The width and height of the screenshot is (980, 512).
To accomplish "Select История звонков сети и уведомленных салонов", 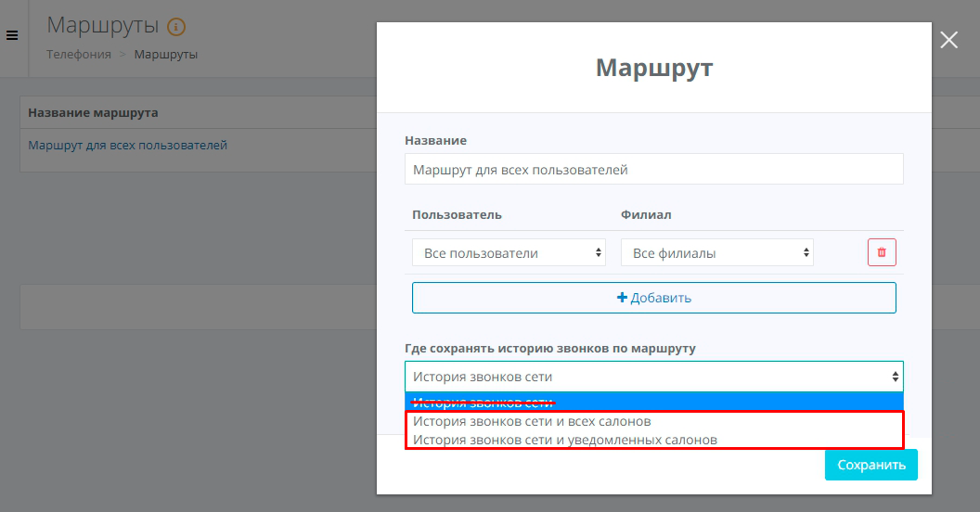I will coord(653,440).
